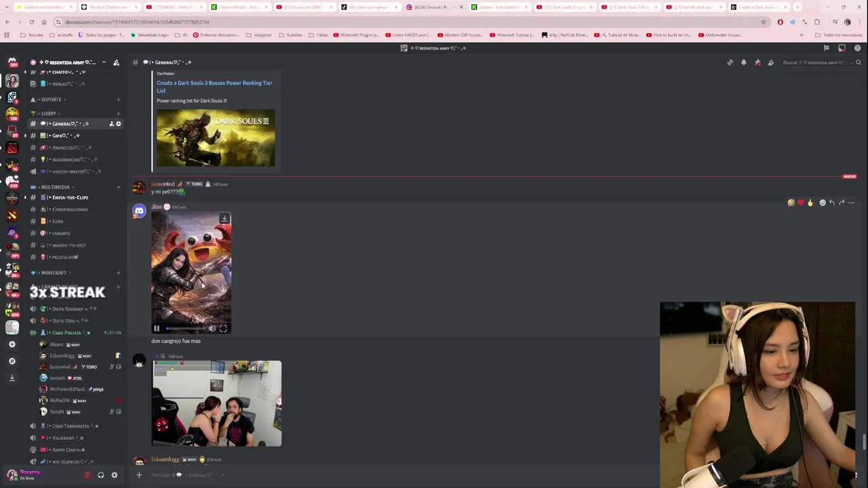Seek in the crab video progress bar

pos(185,329)
